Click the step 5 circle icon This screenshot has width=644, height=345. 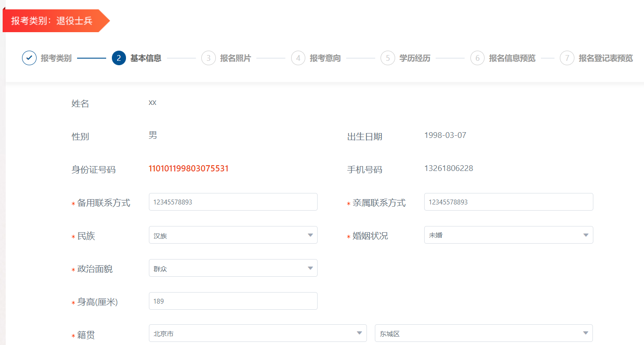click(x=388, y=58)
